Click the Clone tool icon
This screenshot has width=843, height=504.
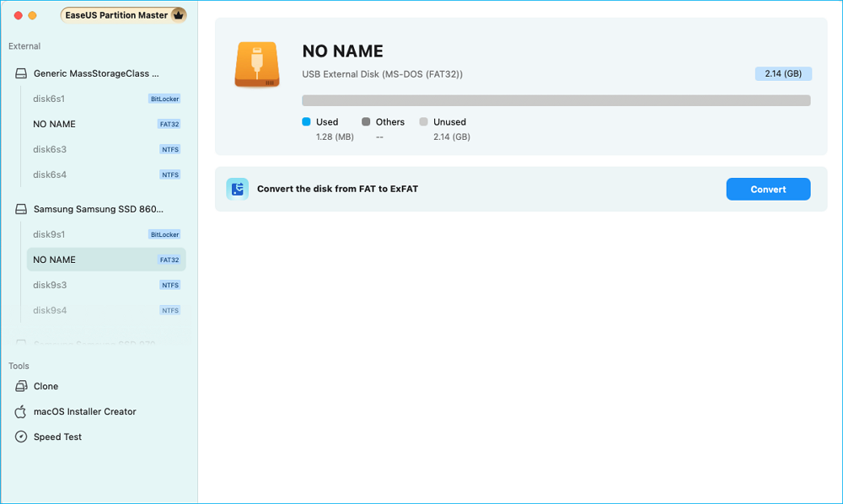click(21, 386)
